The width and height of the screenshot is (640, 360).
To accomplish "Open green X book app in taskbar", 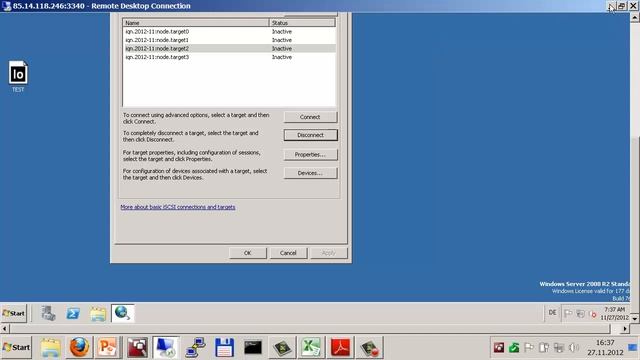I will click(282, 348).
